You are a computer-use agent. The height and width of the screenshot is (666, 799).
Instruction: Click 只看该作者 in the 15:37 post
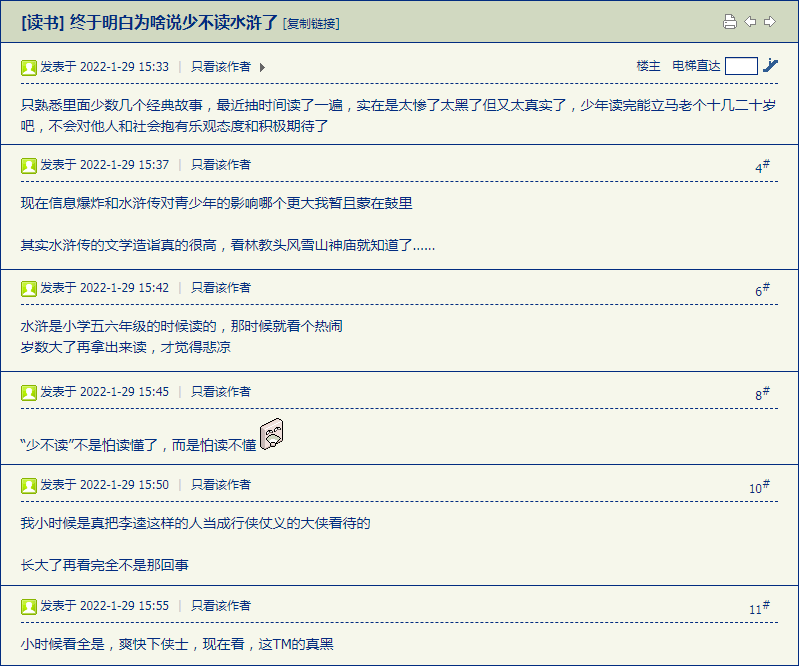(221, 165)
